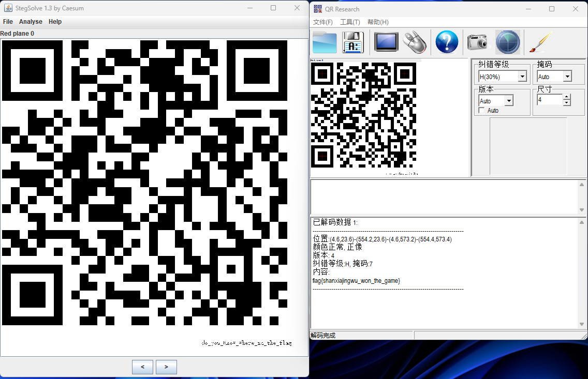Open the Help menu in StegSolve

point(55,22)
